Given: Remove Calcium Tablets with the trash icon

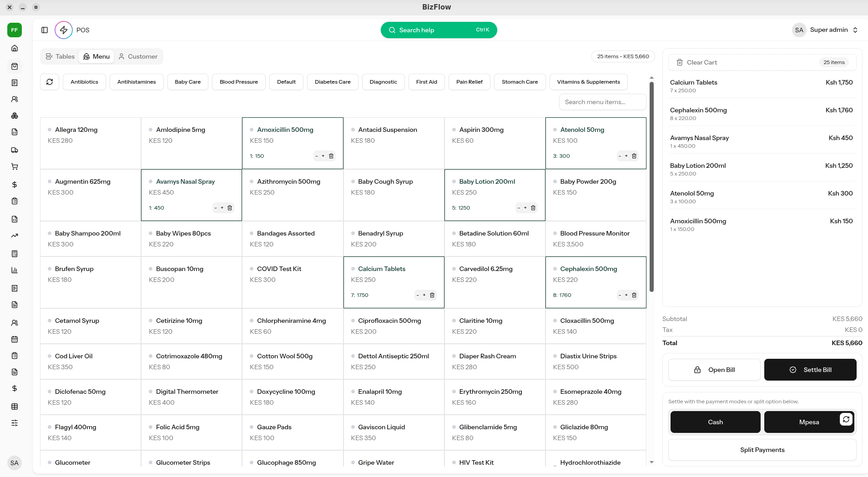Looking at the screenshot, I should [x=432, y=295].
